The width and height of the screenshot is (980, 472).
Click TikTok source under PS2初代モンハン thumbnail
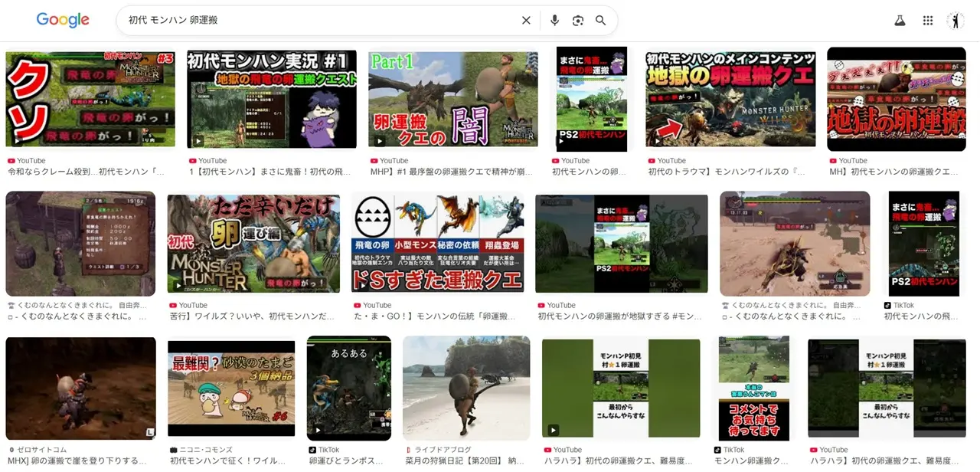click(903, 305)
